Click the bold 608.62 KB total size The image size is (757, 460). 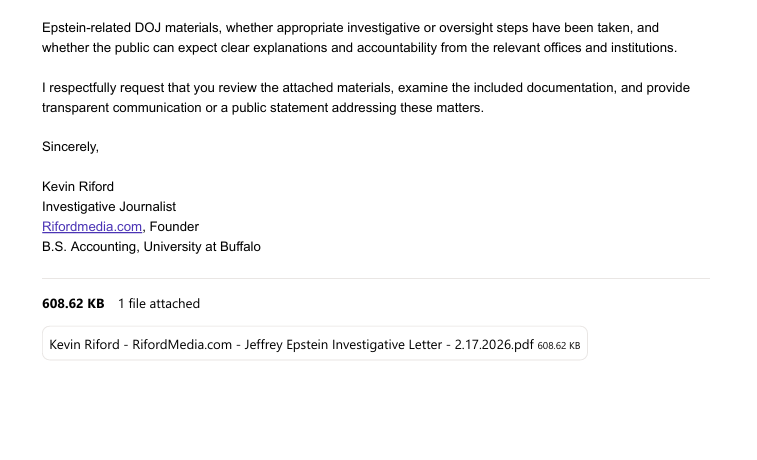[x=73, y=304]
